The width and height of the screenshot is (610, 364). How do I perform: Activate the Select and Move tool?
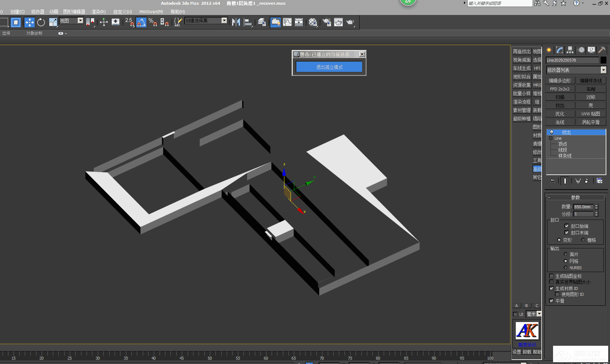[30, 22]
